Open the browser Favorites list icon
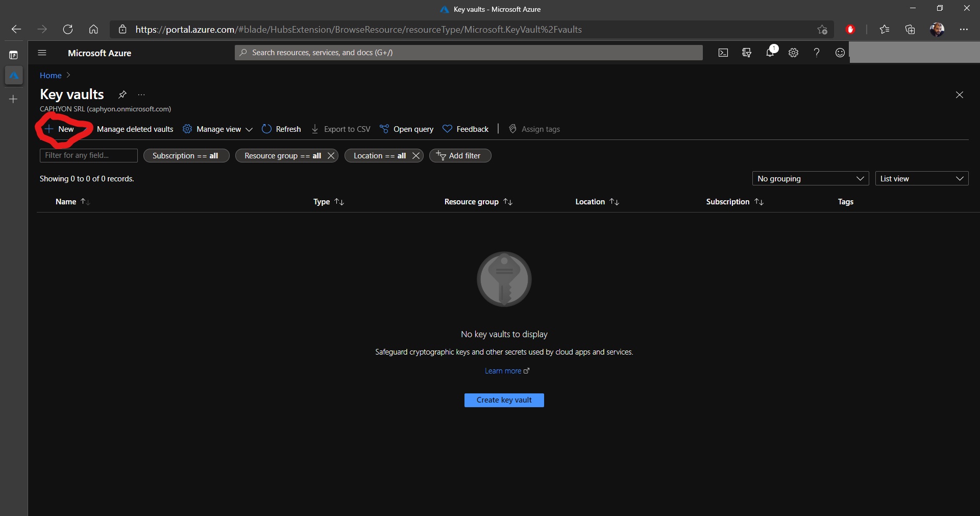Image resolution: width=980 pixels, height=516 pixels. coord(885,30)
